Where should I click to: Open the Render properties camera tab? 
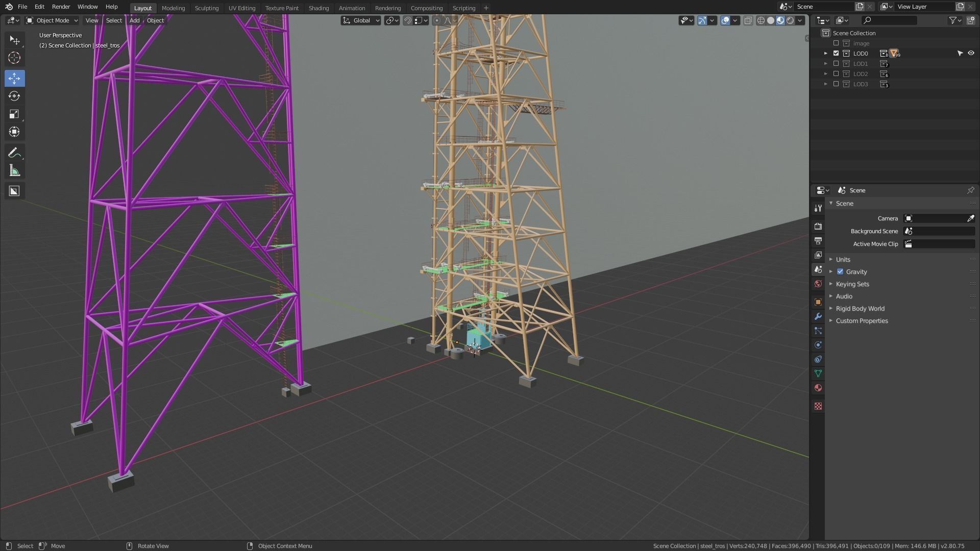818,226
